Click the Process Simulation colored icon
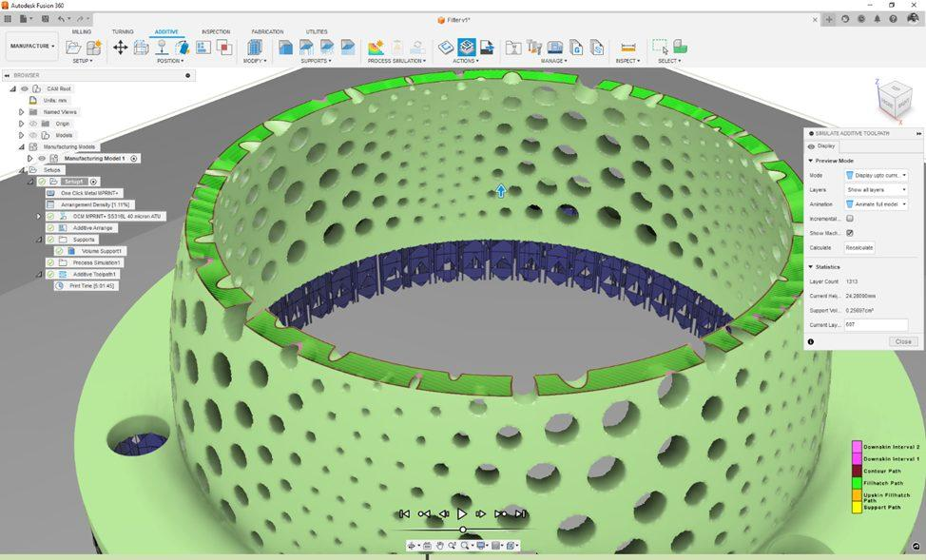Image resolution: width=926 pixels, height=560 pixels. [x=376, y=48]
